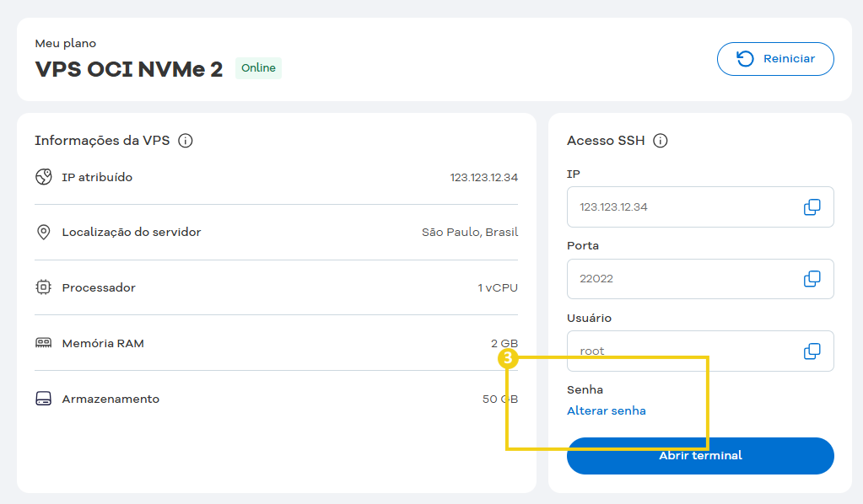
Task: Click the Reiniciar button to restart the VPS
Action: coord(775,58)
